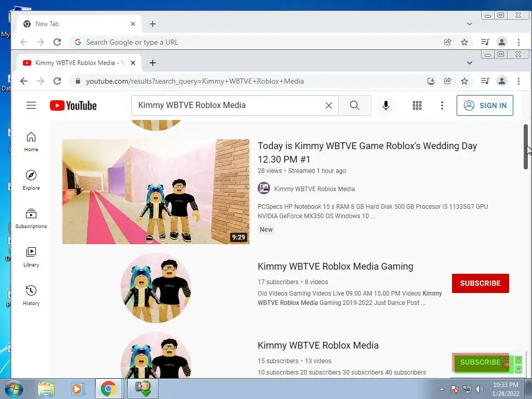The width and height of the screenshot is (532, 399).
Task: Show hidden system tray icons arrow
Action: click(x=442, y=389)
